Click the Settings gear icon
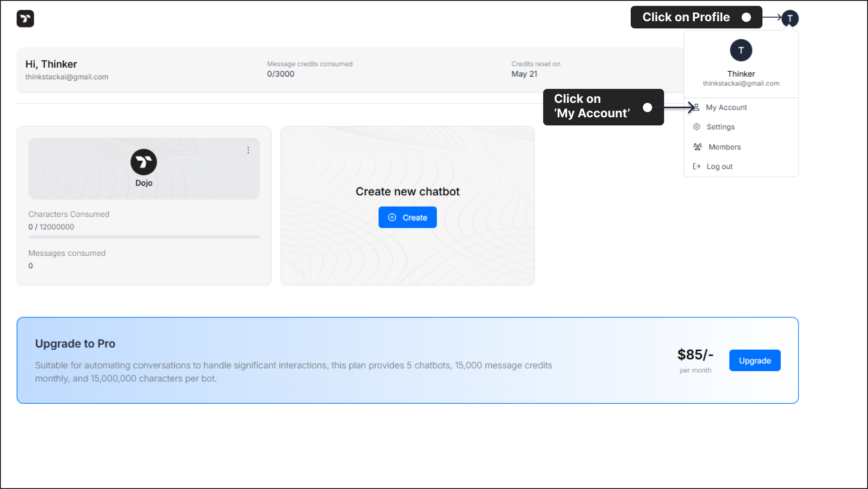This screenshot has height=489, width=868. pyautogui.click(x=697, y=127)
